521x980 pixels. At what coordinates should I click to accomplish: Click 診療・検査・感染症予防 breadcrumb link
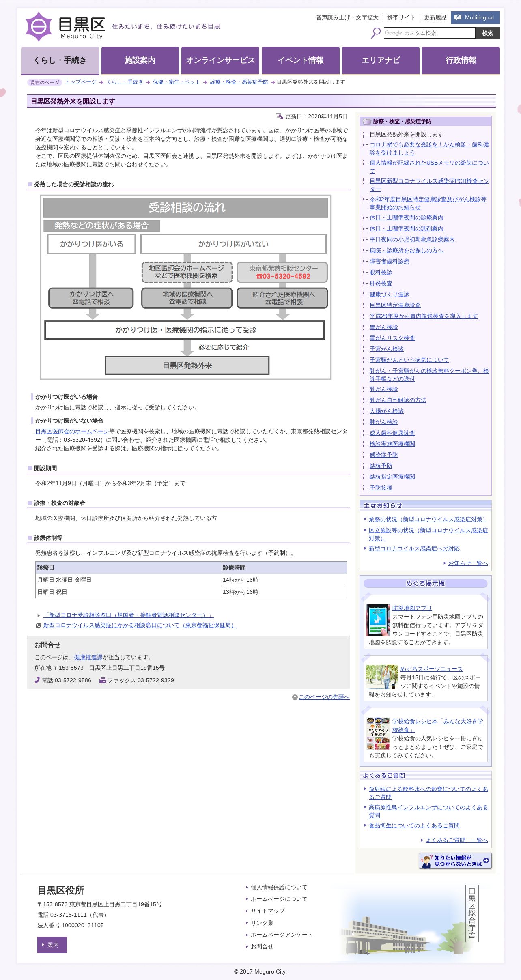pos(239,82)
